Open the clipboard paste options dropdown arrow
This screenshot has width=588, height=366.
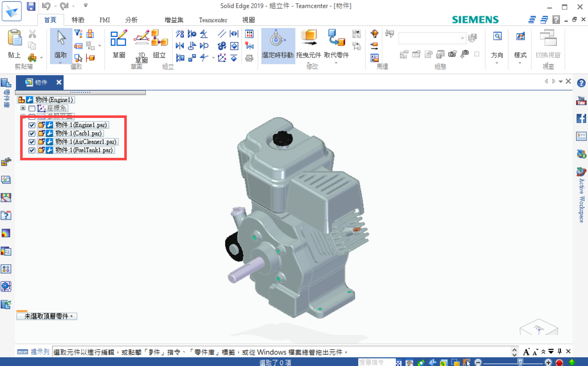click(42, 58)
